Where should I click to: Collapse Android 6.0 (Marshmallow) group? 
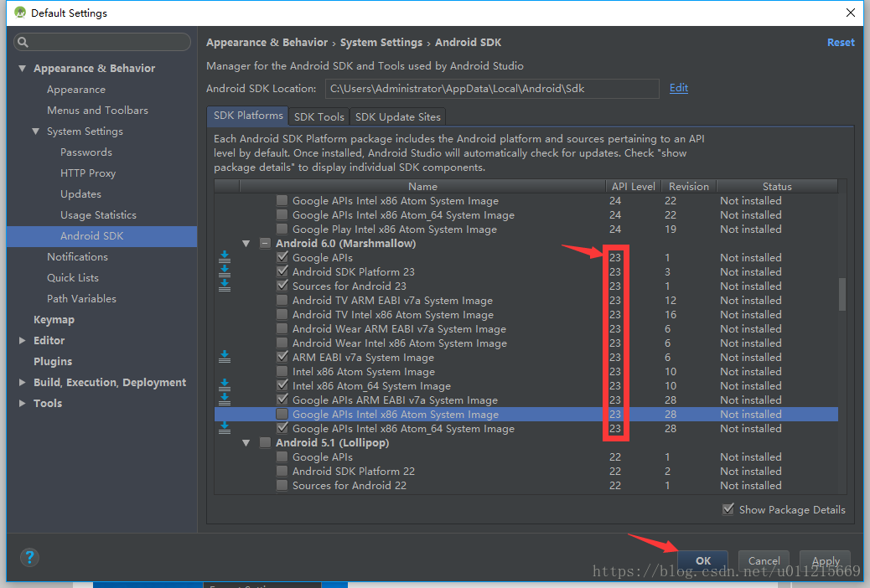tap(246, 243)
